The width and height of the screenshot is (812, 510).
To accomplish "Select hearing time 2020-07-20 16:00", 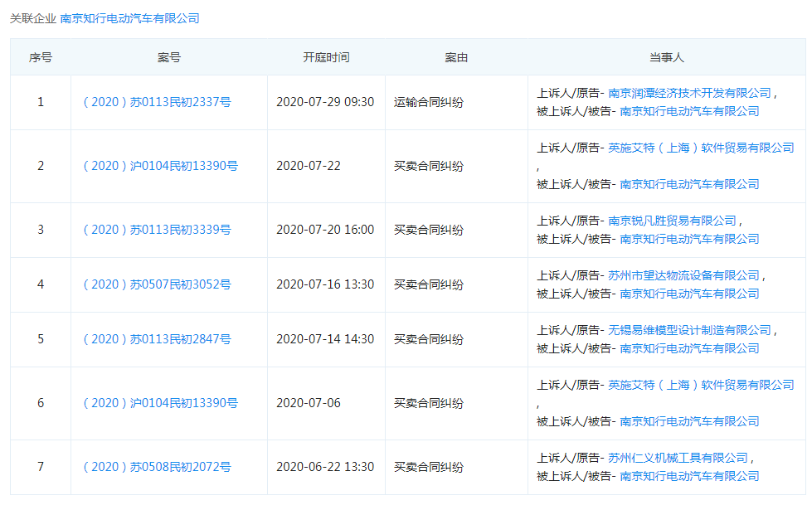I will 325,230.
